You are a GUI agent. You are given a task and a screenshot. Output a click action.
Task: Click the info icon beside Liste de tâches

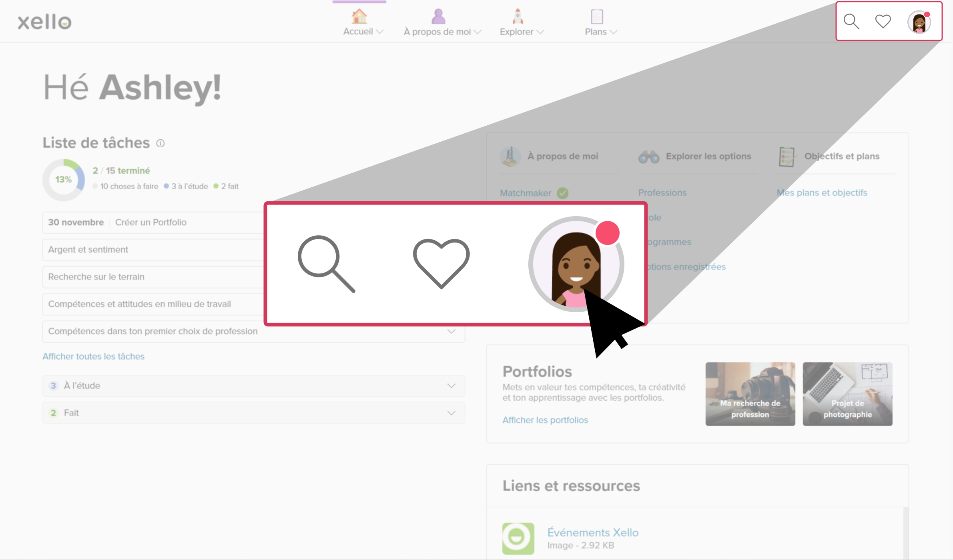[x=161, y=143]
